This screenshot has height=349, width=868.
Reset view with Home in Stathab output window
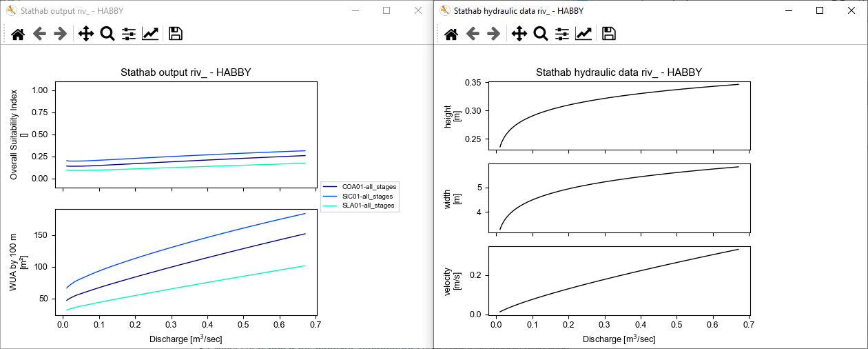(x=18, y=34)
